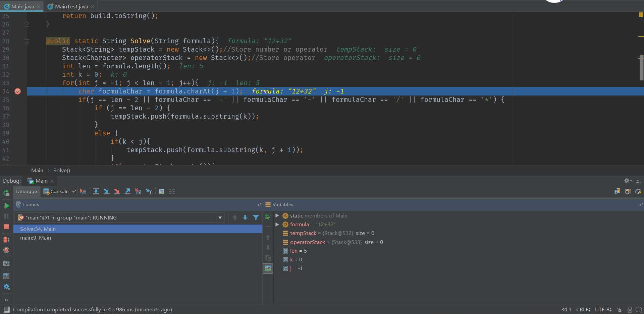Screen dimensions: 644x314
Task: Select frame main:9, Main
Action: click(x=138, y=238)
